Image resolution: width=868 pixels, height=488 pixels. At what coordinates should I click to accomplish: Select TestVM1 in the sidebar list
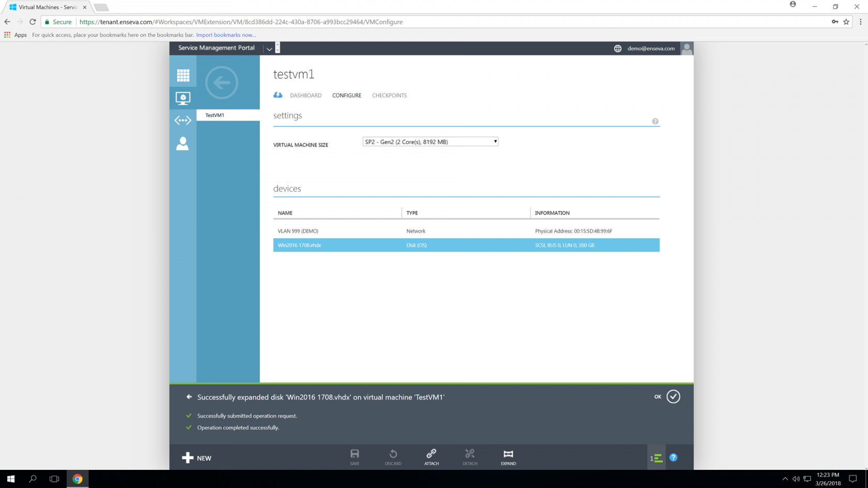(x=228, y=115)
